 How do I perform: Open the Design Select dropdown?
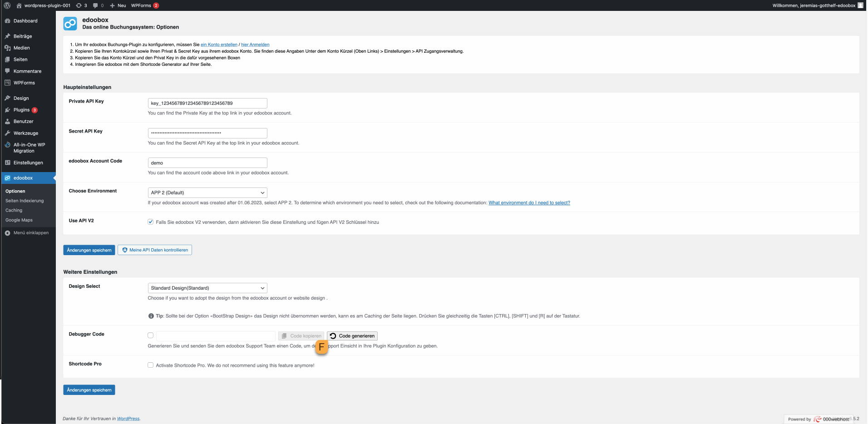(207, 288)
